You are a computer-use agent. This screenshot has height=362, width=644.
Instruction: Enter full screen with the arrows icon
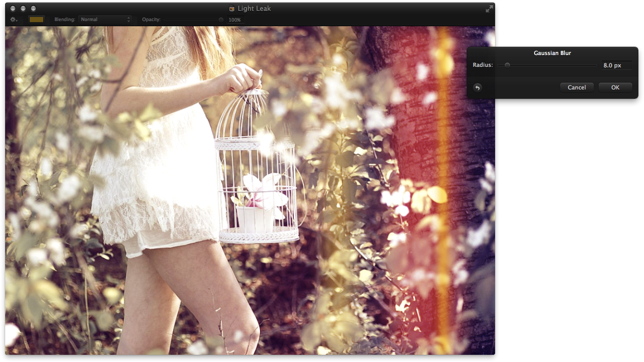(489, 9)
